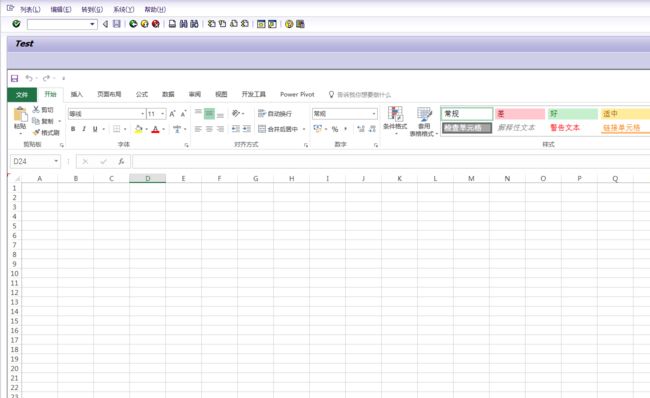Click the SAP toolbar save diskette icon
The image size is (650, 398).
pos(116,24)
